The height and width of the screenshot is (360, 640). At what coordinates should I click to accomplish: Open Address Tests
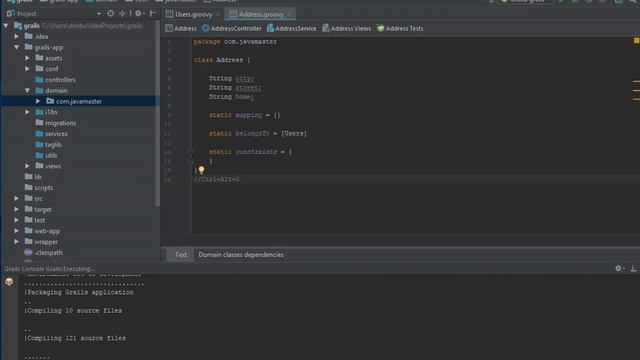point(400,29)
